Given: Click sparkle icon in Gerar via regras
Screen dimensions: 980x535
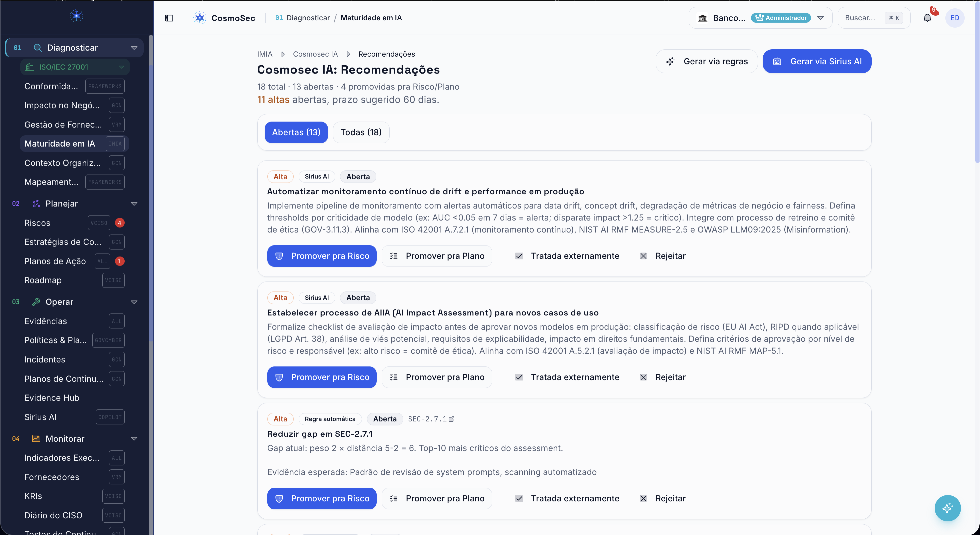Looking at the screenshot, I should pyautogui.click(x=670, y=61).
